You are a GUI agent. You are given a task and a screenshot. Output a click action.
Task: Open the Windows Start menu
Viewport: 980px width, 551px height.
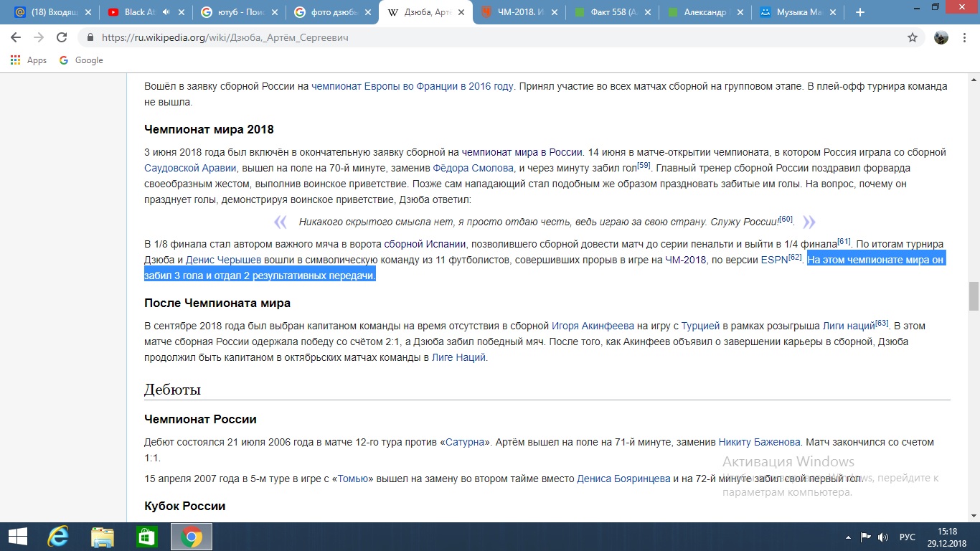tap(17, 537)
